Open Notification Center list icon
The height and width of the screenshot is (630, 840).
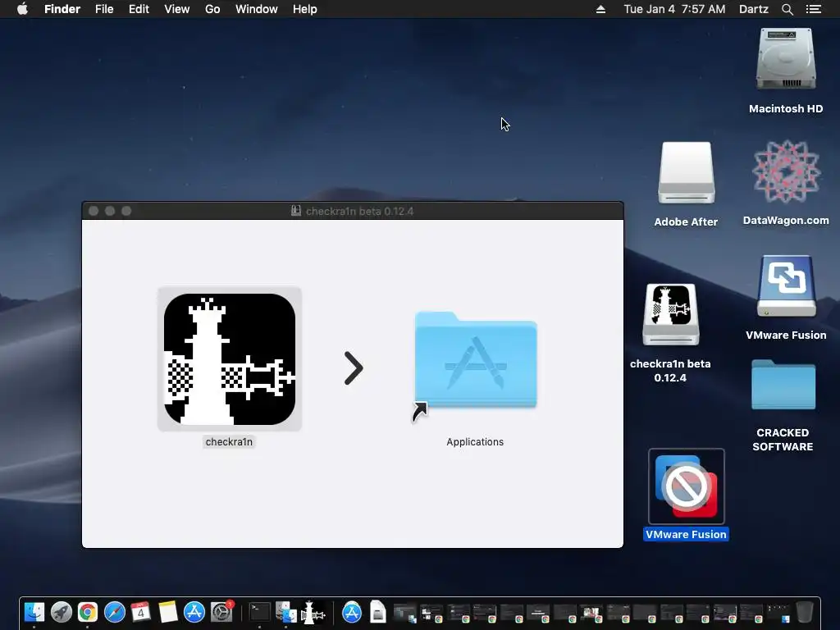tap(813, 9)
